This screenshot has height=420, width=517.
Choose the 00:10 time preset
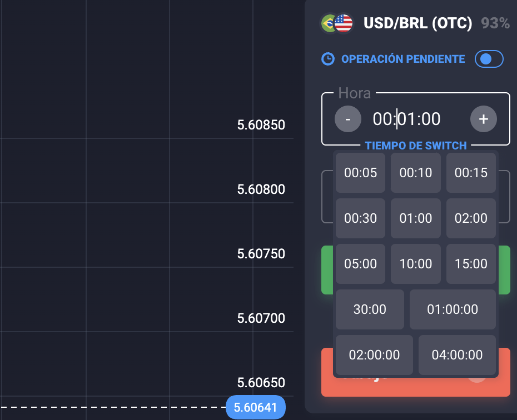[415, 173]
